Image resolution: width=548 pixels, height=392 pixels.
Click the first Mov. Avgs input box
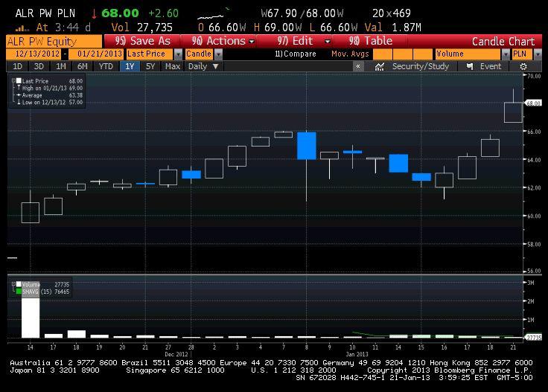(383, 54)
